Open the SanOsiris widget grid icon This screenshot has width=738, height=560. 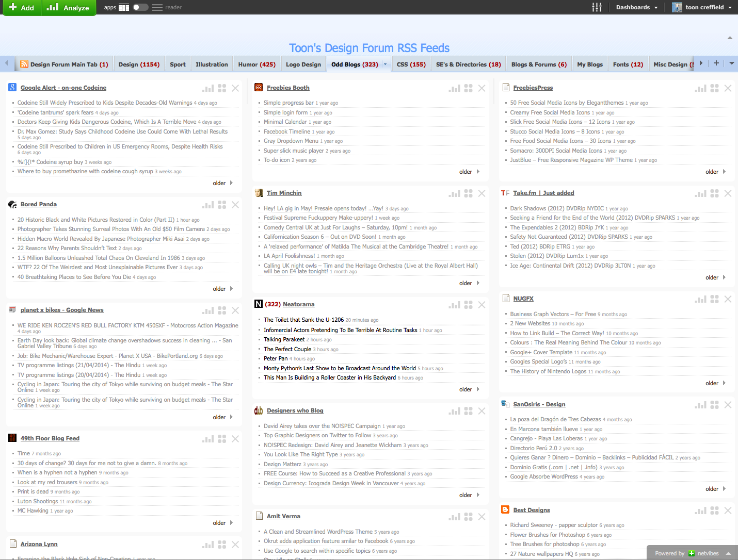click(714, 405)
